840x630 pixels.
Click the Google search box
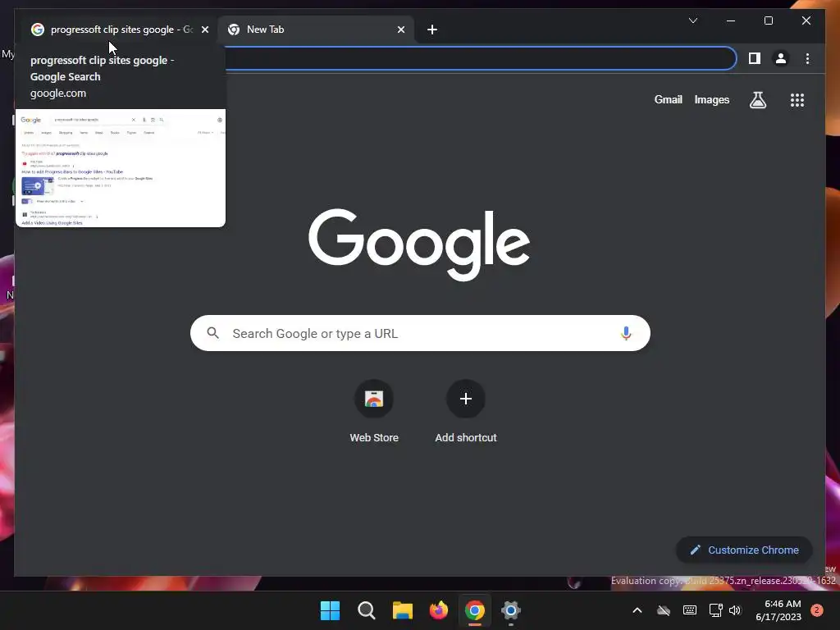coord(420,333)
